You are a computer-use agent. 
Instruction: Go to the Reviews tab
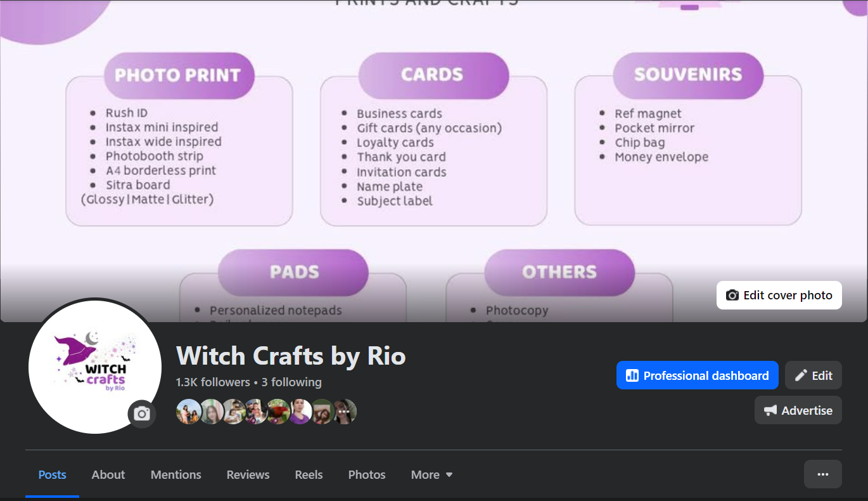click(248, 474)
